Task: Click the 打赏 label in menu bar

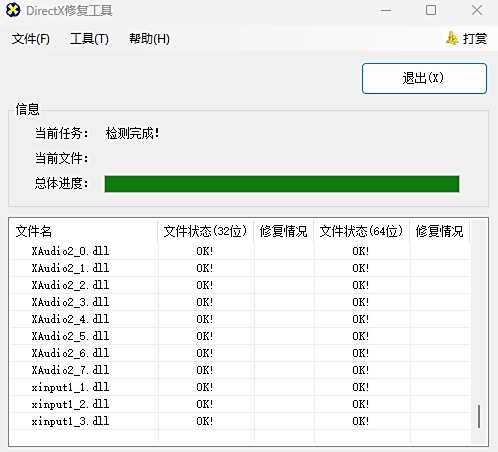Action: tap(475, 39)
